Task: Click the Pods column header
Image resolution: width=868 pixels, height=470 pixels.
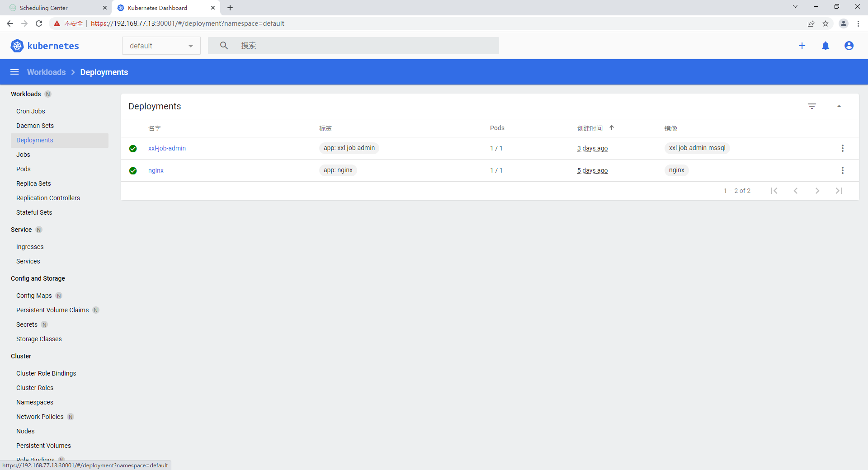Action: coord(497,128)
